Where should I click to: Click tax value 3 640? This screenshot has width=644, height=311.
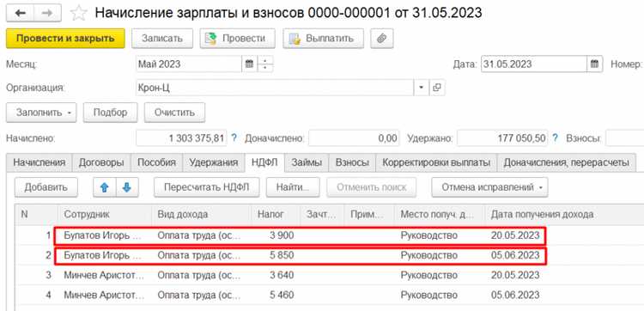[282, 275]
